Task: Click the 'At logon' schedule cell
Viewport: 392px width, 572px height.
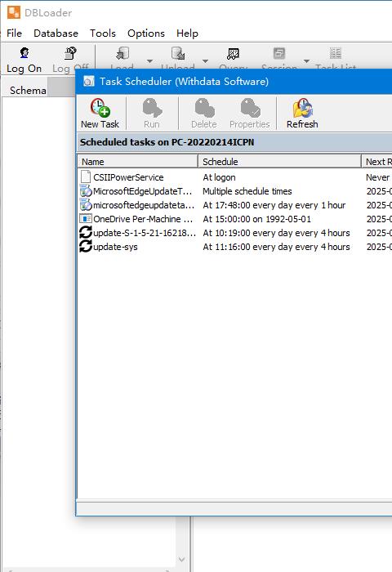Action: (219, 177)
